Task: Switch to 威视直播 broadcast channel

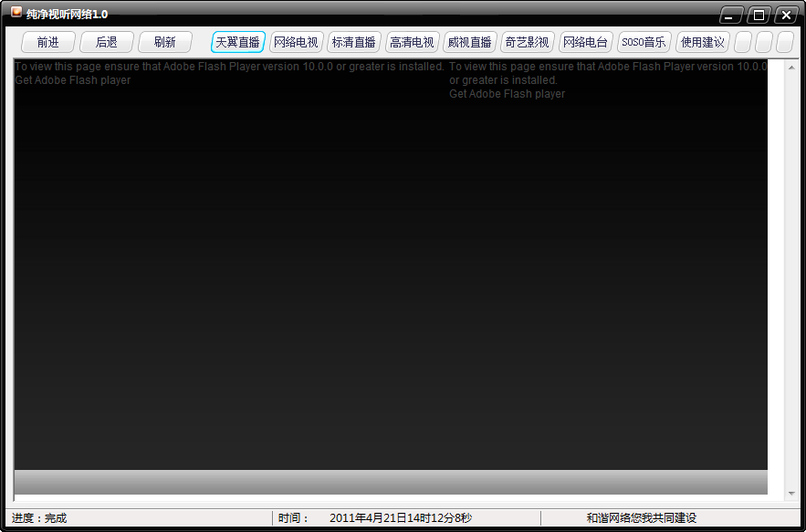Action: [x=469, y=41]
